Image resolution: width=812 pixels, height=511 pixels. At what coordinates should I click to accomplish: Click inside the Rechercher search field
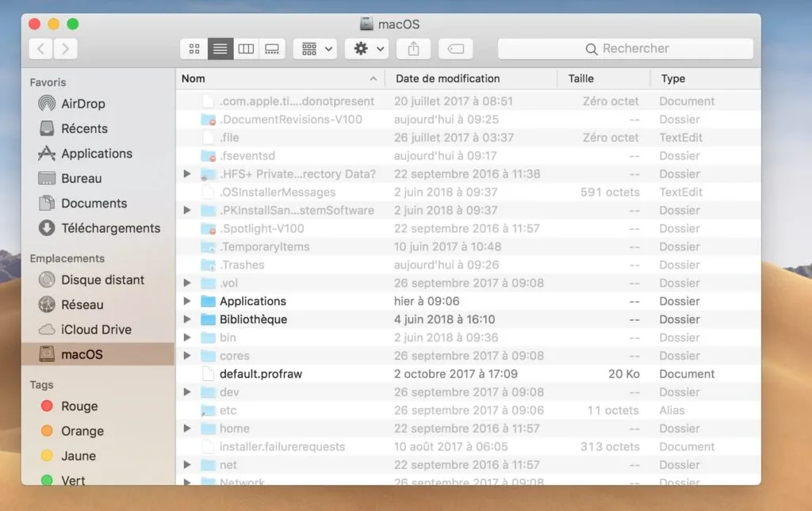click(626, 48)
